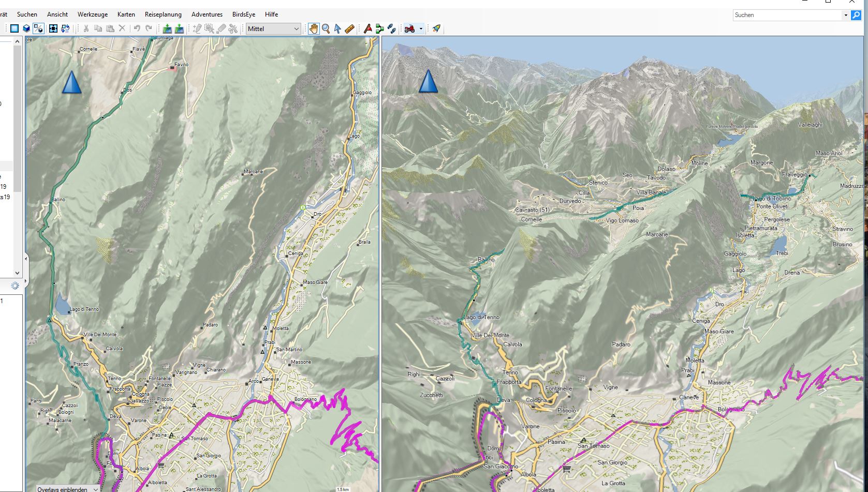Pick the measure ruler tool
Screen dimensions: 868x492
(349, 28)
